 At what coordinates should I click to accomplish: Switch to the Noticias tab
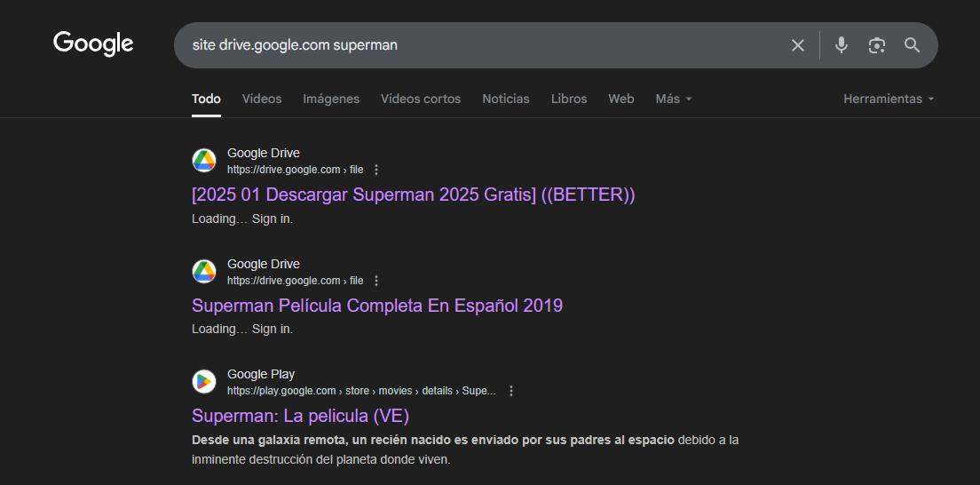coord(506,99)
